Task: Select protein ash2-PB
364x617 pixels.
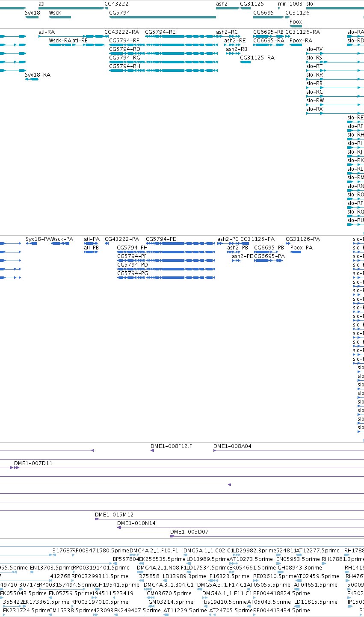Action: [x=237, y=248]
